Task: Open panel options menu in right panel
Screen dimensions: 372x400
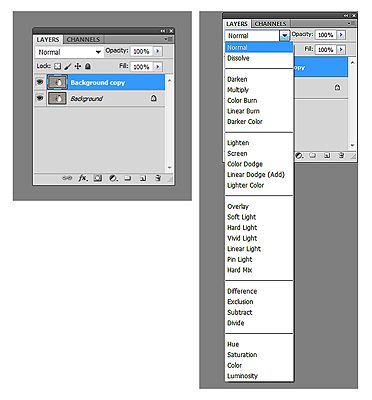Action: pyautogui.click(x=351, y=23)
